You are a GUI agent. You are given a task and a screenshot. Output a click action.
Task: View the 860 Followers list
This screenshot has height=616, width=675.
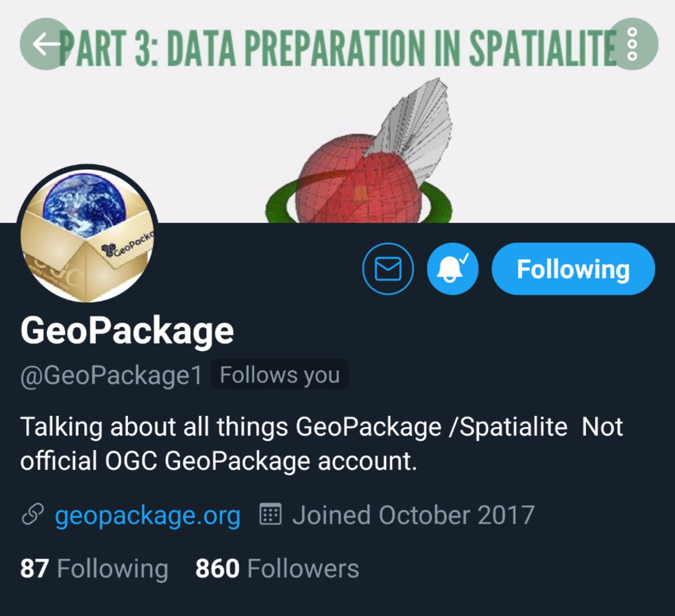pyautogui.click(x=277, y=568)
